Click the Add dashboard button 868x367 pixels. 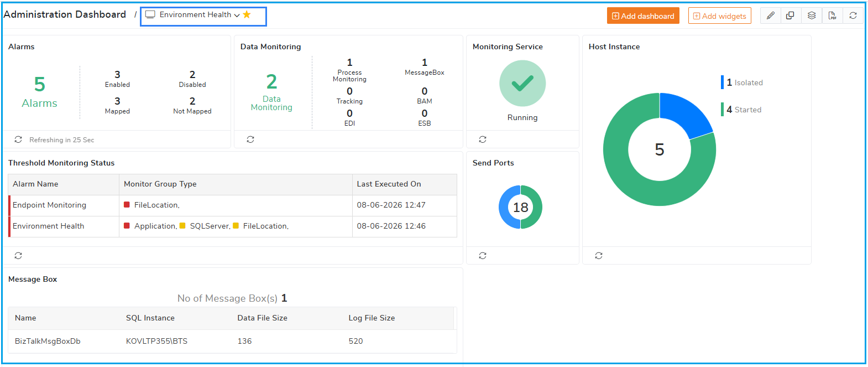[x=643, y=15]
